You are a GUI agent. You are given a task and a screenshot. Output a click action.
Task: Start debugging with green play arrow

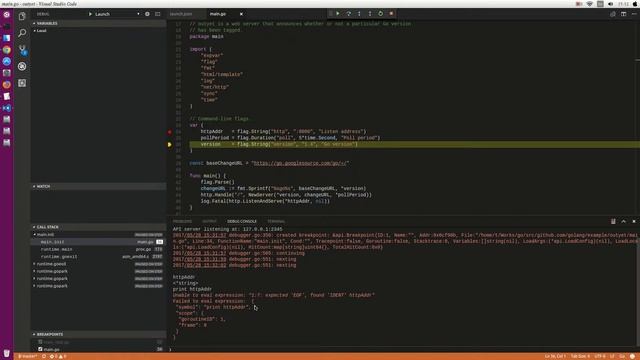tap(90, 14)
